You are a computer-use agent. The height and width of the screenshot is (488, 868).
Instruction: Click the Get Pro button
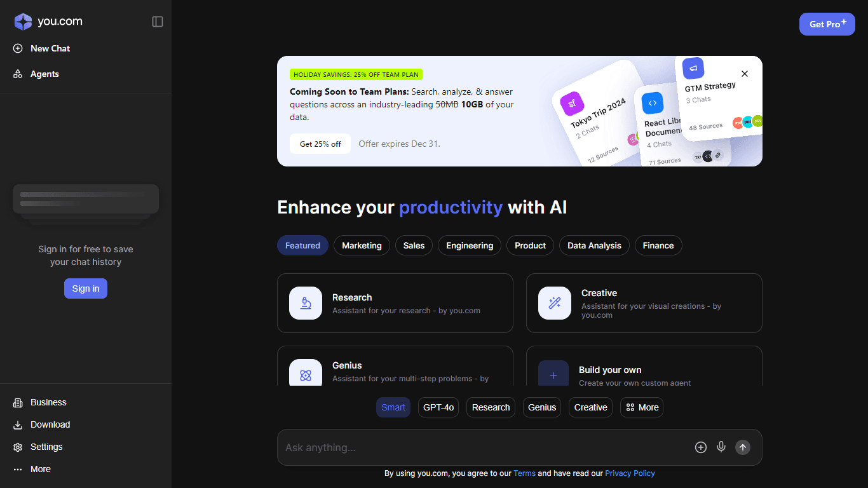(x=827, y=24)
